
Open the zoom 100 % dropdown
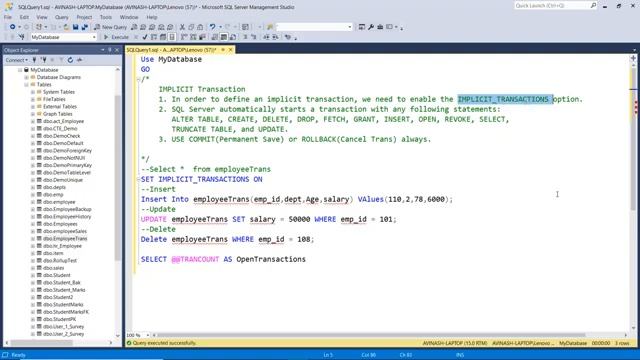tap(148, 335)
